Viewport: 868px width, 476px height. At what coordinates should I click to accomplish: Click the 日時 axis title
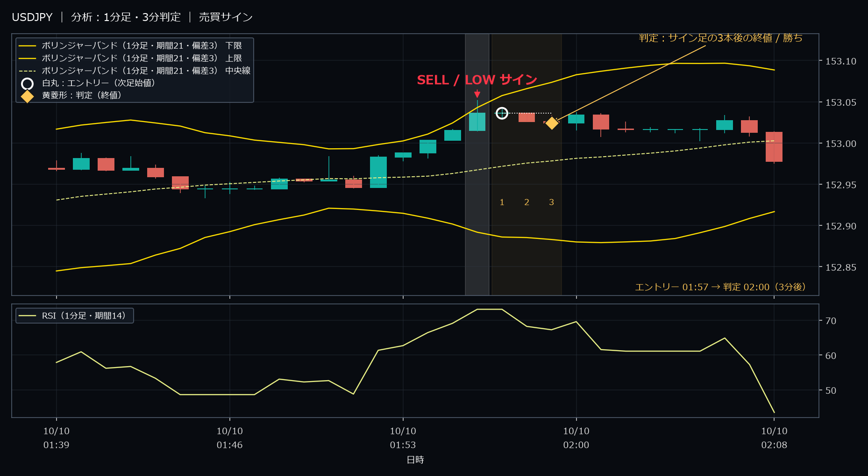(415, 460)
